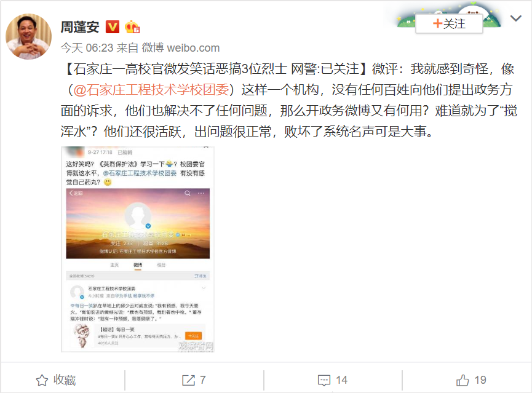Click the 收藏 favorite label text

(65, 380)
